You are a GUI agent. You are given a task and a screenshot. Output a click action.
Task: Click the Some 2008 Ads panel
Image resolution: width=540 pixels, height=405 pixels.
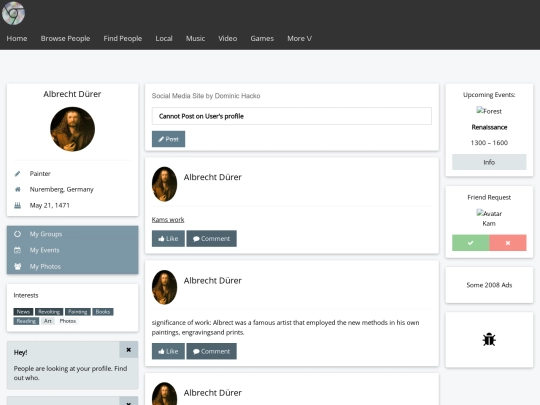tap(489, 285)
